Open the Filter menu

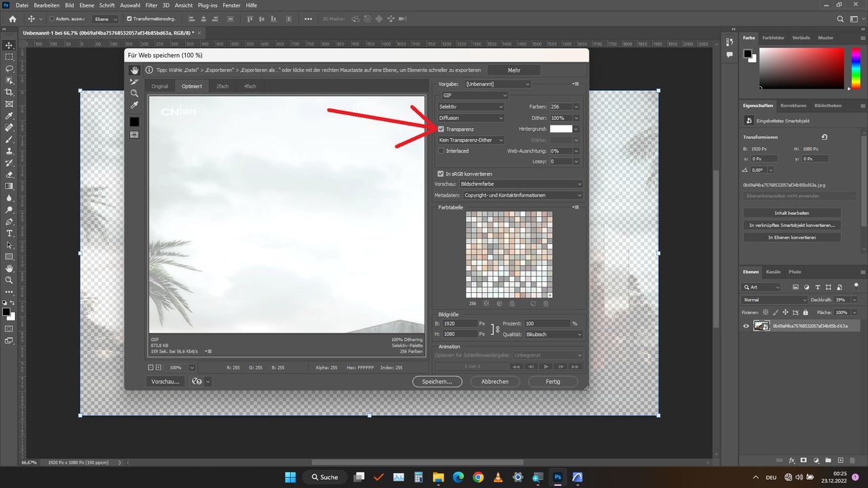tap(151, 5)
